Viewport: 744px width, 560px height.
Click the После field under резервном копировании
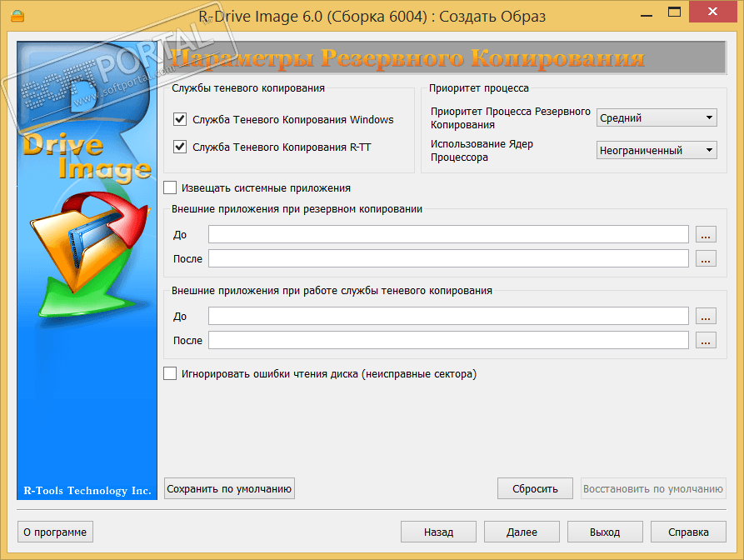click(x=448, y=258)
